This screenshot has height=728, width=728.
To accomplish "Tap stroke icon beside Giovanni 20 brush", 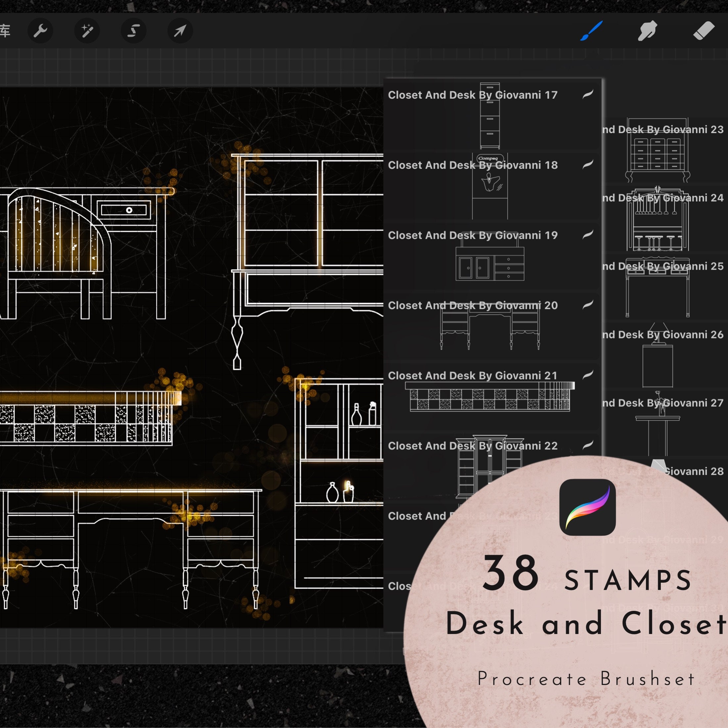I will point(588,304).
